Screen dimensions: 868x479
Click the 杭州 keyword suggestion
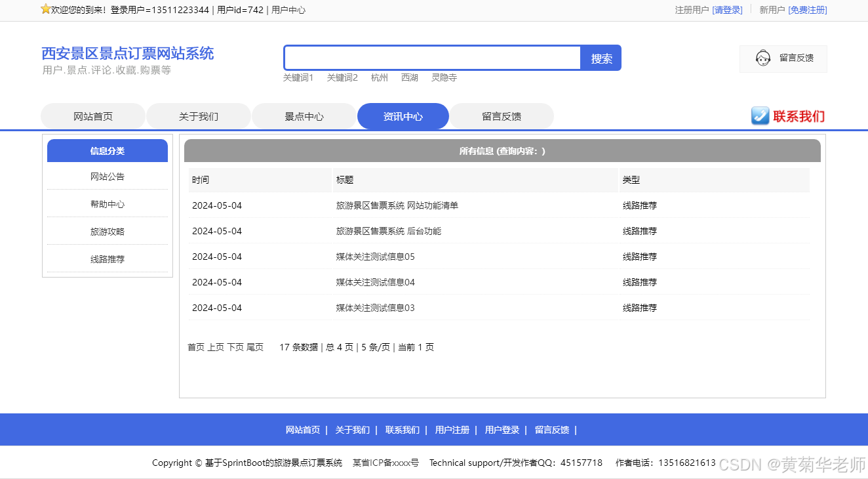click(379, 77)
